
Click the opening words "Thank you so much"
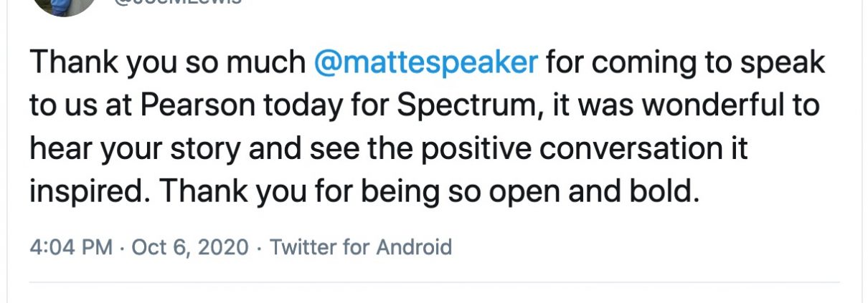pyautogui.click(x=168, y=63)
